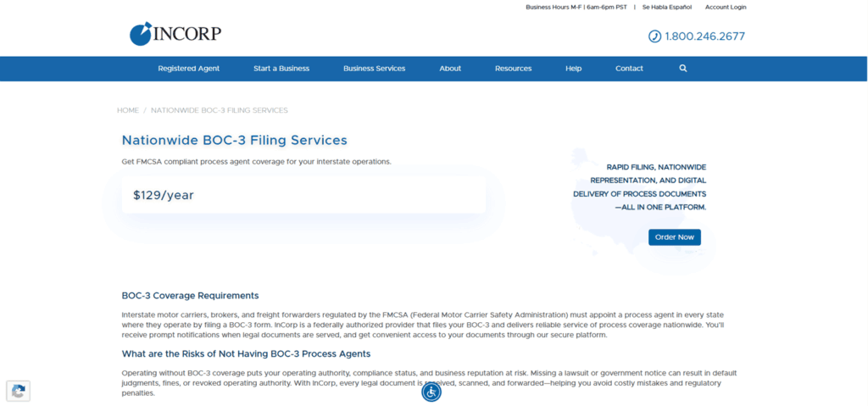This screenshot has height=406, width=868.
Task: Open the Start a Business menu
Action: [281, 69]
